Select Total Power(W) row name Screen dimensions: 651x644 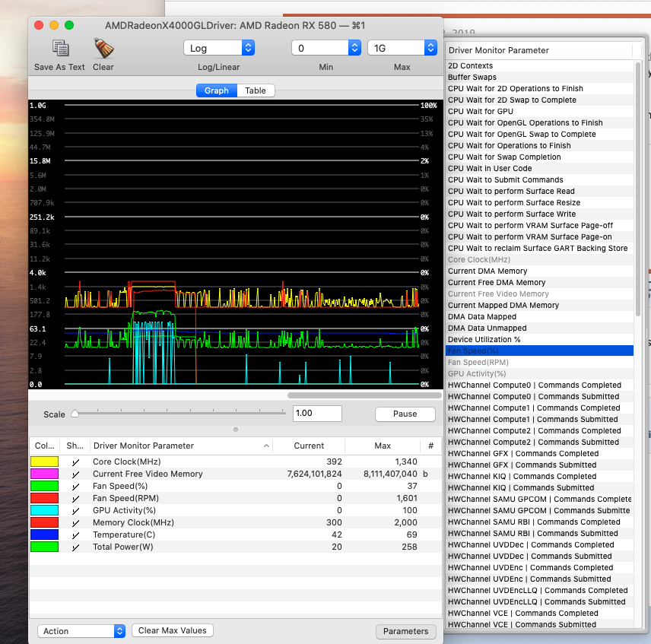tap(123, 547)
